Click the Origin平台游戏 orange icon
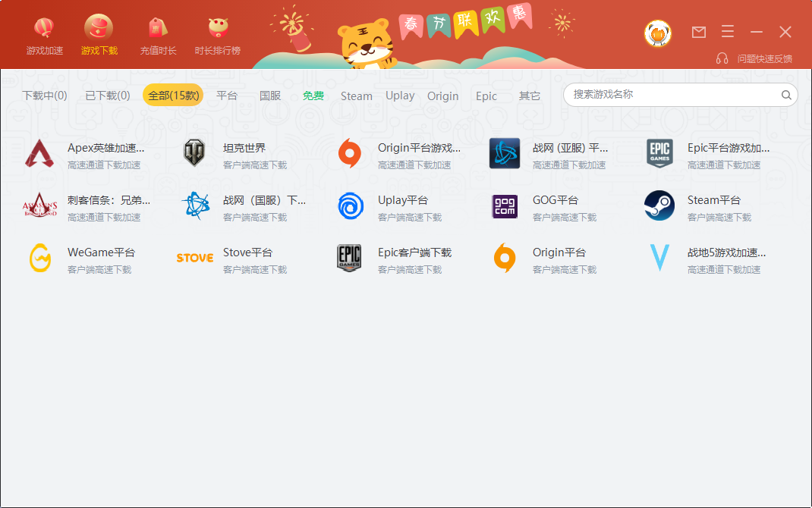The height and width of the screenshot is (508, 812). tap(350, 153)
